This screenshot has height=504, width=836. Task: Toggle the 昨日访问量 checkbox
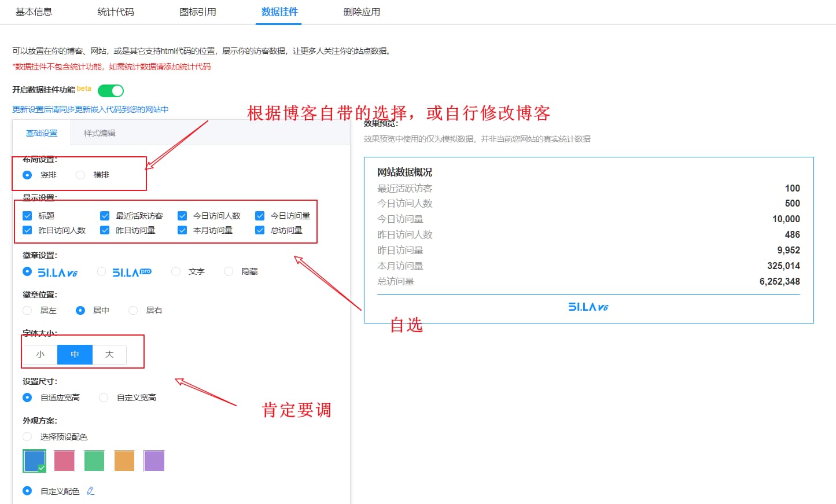pos(105,230)
